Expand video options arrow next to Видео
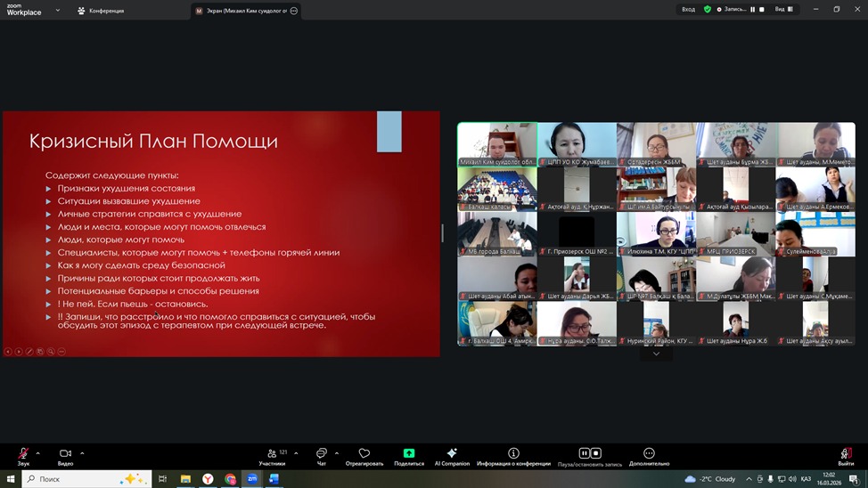Screen dimensions: 868x488 (82, 453)
